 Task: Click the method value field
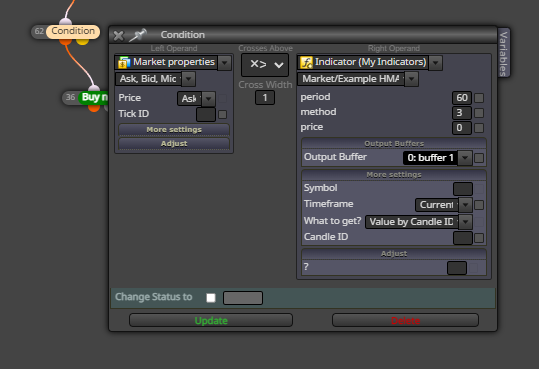462,113
